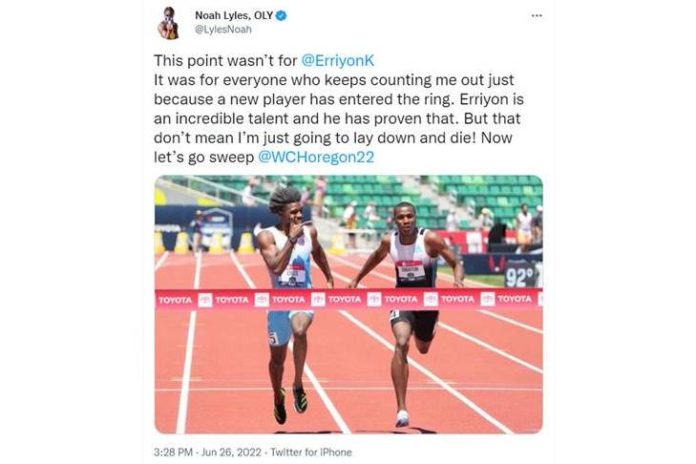696x464 pixels.
Task: Click the Noah Lyles, OLY display name
Action: pos(234,16)
